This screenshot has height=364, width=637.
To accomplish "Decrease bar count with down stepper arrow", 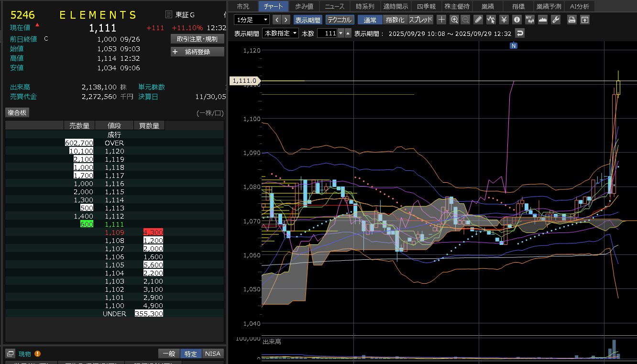I will click(340, 33).
